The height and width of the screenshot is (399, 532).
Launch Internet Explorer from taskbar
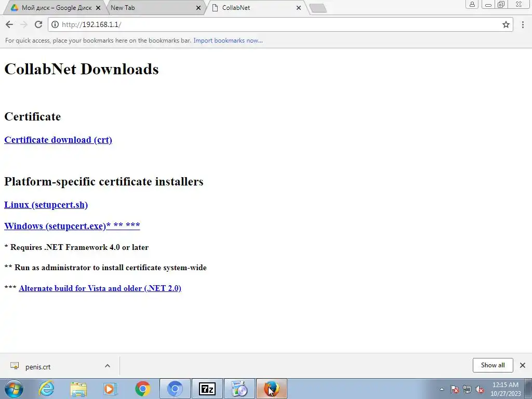46,389
